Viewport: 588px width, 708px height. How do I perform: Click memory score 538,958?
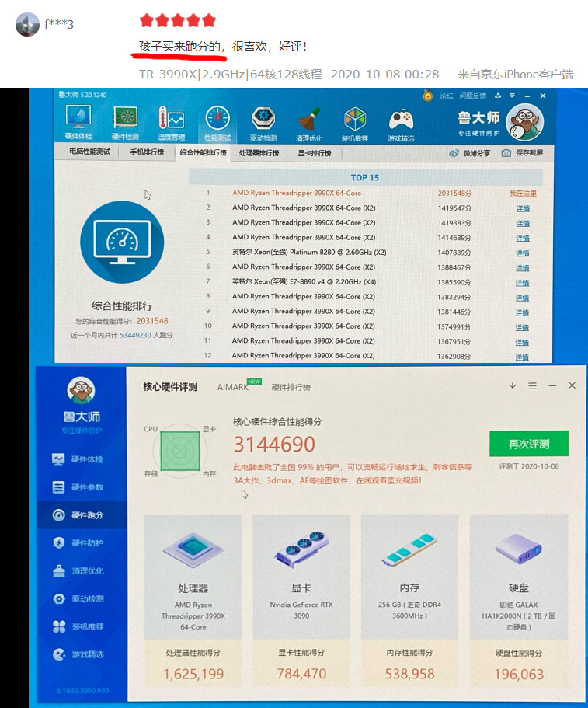(410, 674)
